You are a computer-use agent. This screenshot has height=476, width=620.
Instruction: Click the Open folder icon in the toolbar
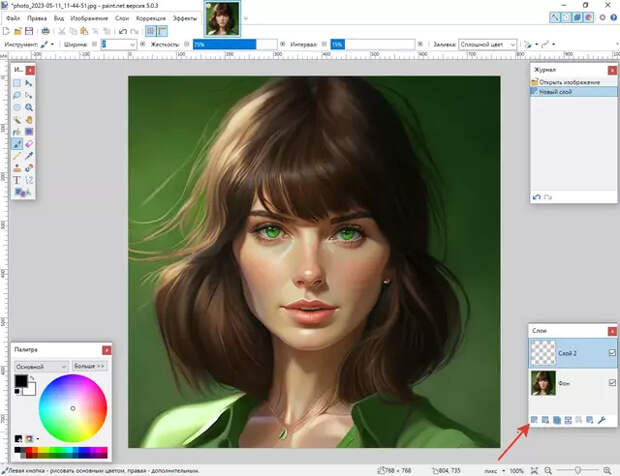pos(17,31)
